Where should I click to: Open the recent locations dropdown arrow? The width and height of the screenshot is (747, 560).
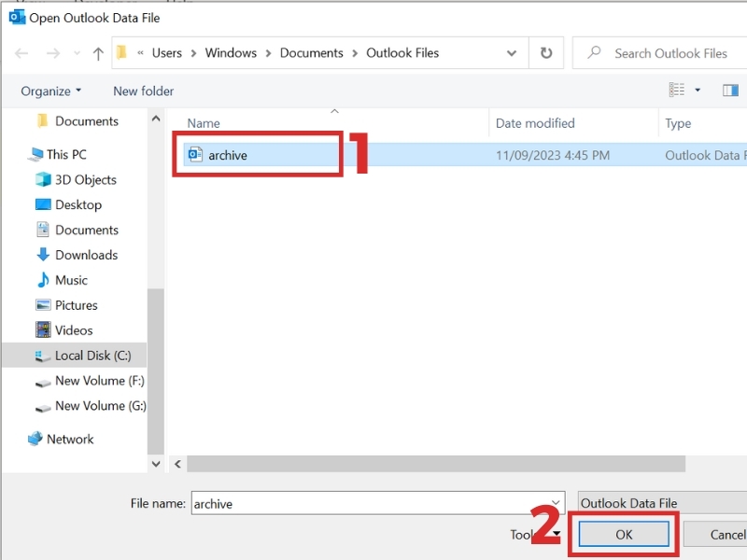pos(77,53)
